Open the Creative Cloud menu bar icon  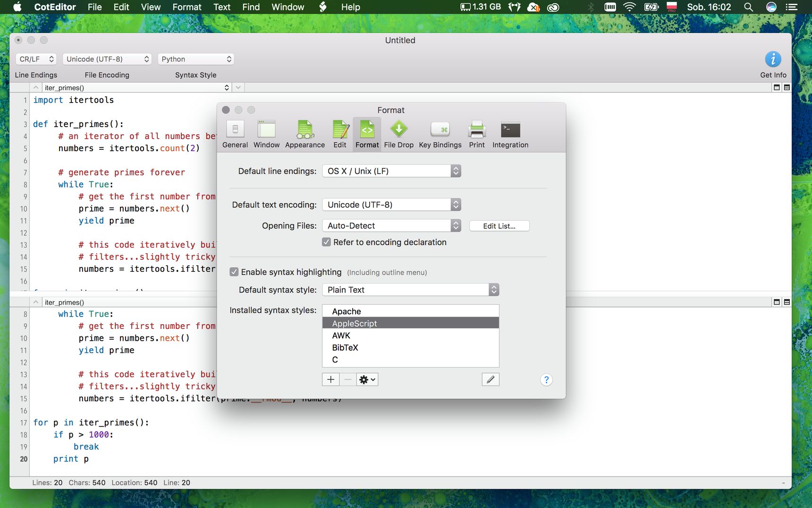553,7
